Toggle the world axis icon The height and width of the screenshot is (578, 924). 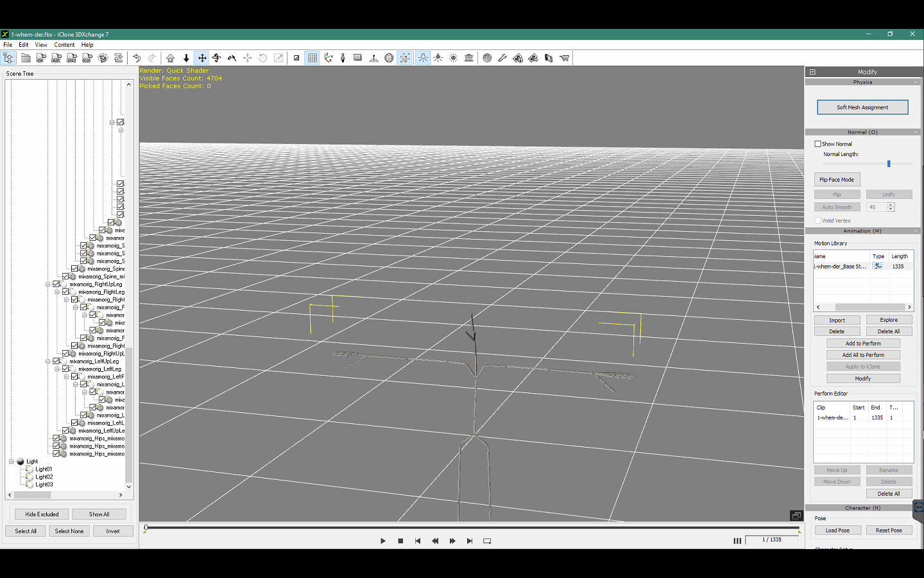(x=328, y=58)
